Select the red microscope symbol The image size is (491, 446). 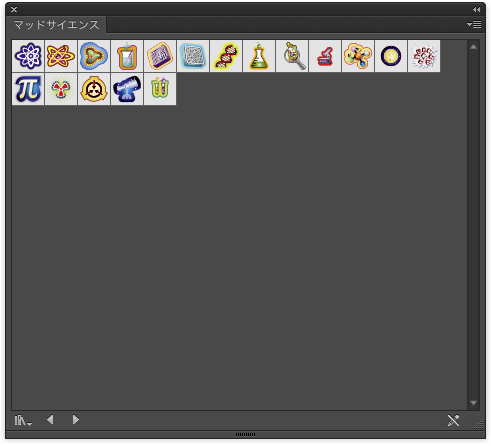pos(325,56)
